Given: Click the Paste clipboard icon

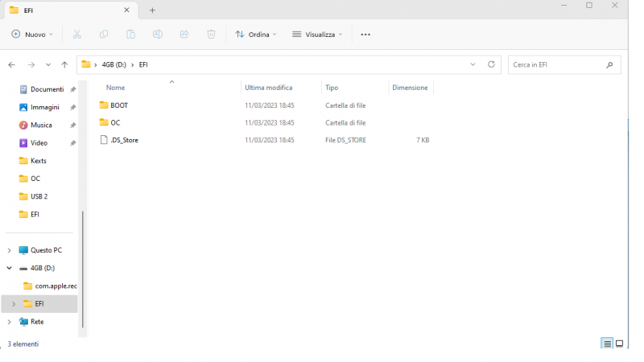Looking at the screenshot, I should click(130, 35).
